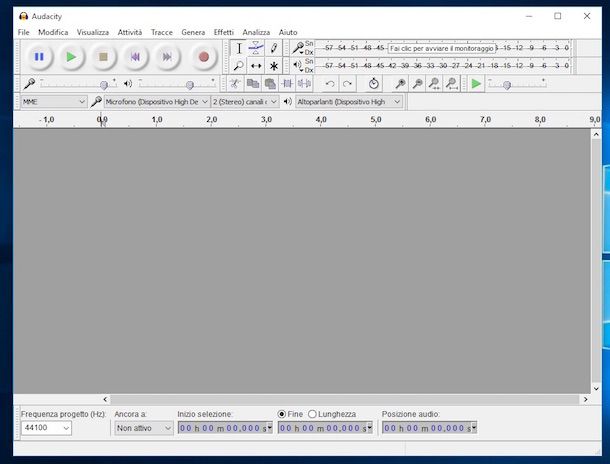The width and height of the screenshot is (610, 464).
Task: Click the Stop button
Action: 103,57
